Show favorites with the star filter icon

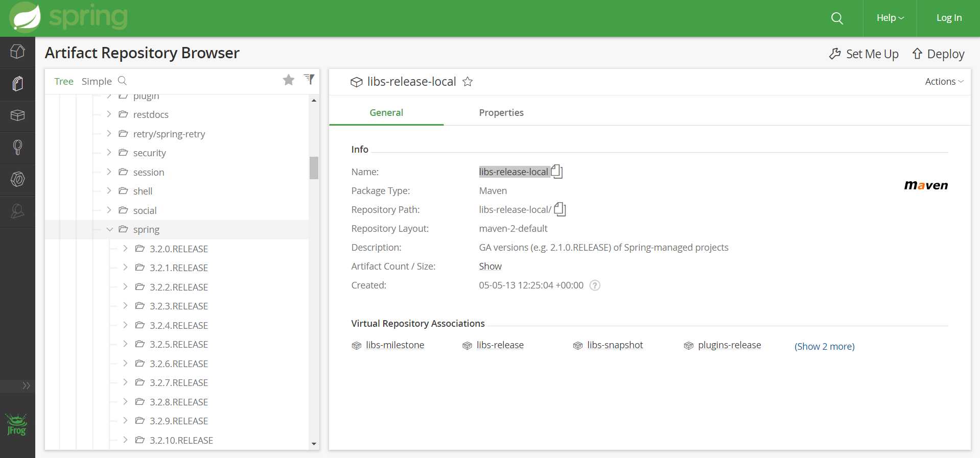coord(289,80)
